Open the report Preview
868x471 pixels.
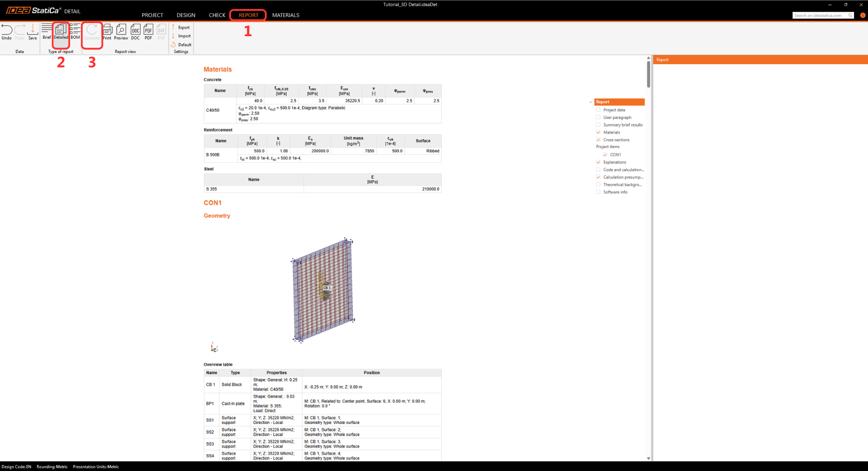point(121,32)
